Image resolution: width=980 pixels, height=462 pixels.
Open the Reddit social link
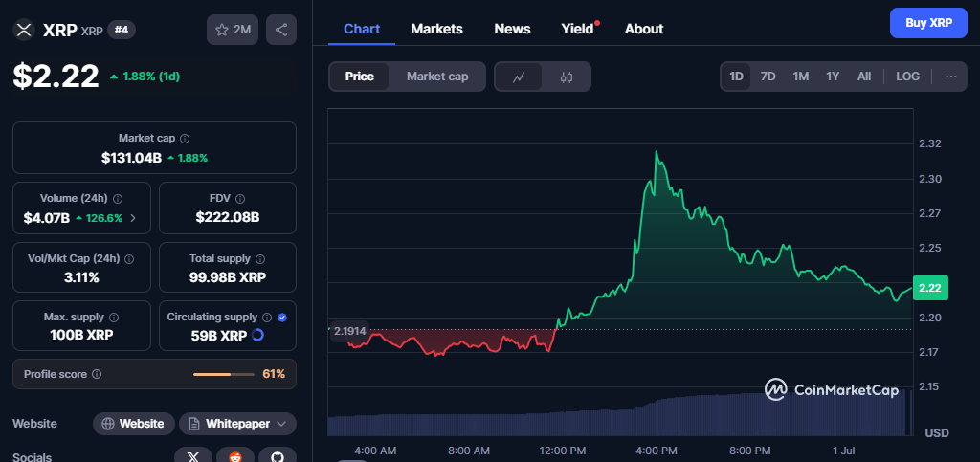coord(235,457)
